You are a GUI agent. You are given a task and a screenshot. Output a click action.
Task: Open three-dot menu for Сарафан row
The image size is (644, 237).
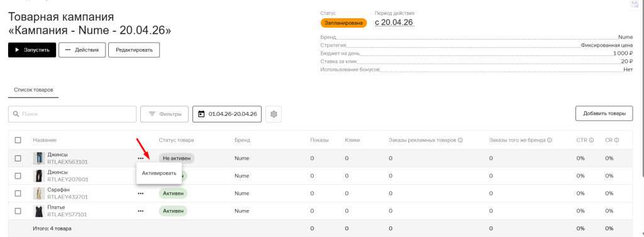click(141, 194)
